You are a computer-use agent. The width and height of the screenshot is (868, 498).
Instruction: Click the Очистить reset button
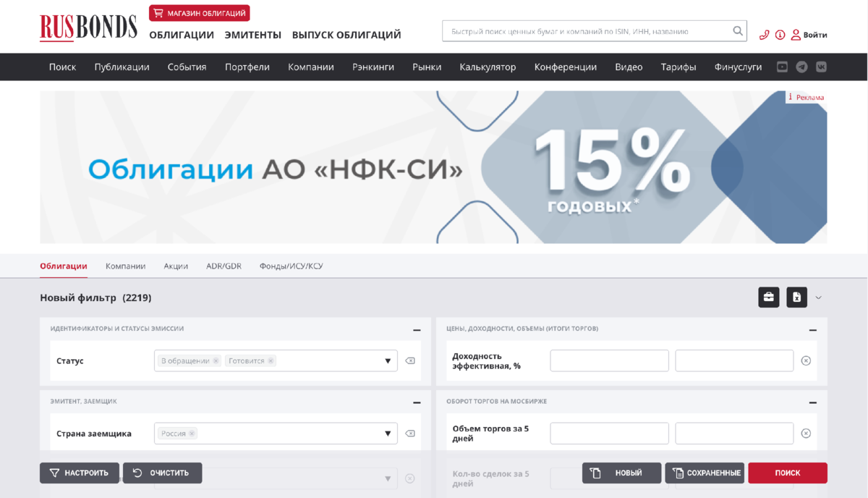pos(162,473)
